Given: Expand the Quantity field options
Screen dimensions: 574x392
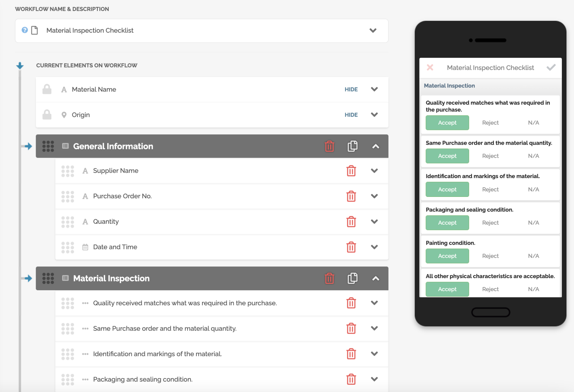Looking at the screenshot, I should click(x=374, y=222).
